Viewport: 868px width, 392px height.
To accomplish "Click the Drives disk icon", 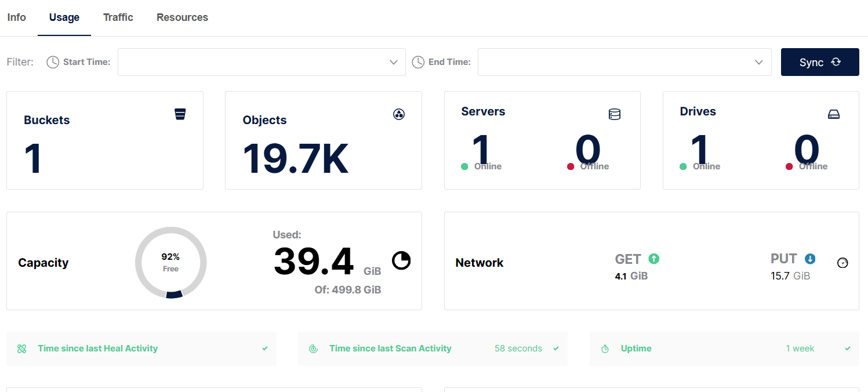I will click(x=834, y=115).
